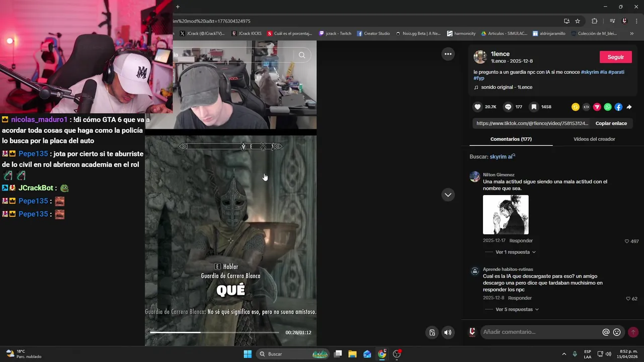Viewport: 644px width, 362px height.
Task: Open 1lence profile avatar
Action: 480,57
